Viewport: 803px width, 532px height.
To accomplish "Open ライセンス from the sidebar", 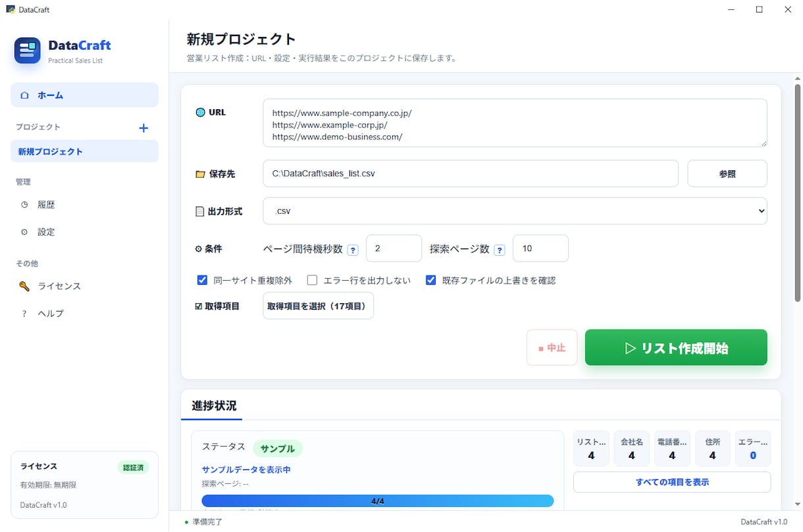I will (84, 286).
